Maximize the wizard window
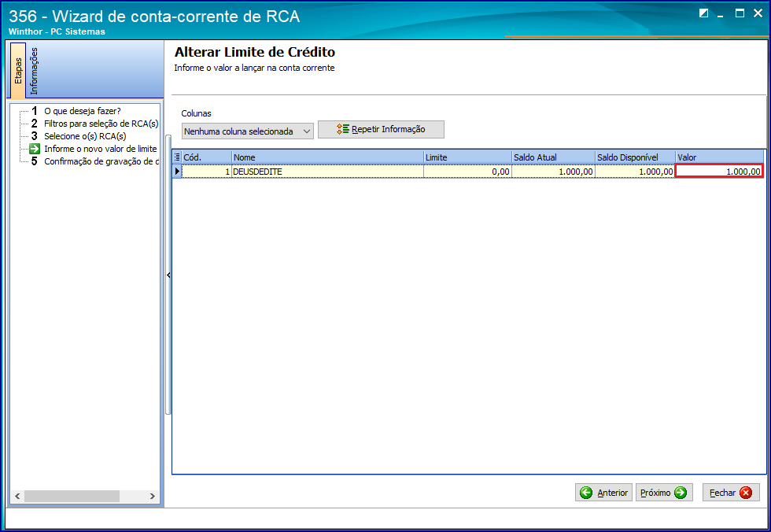Viewport: 771px width, 532px height. (x=740, y=13)
